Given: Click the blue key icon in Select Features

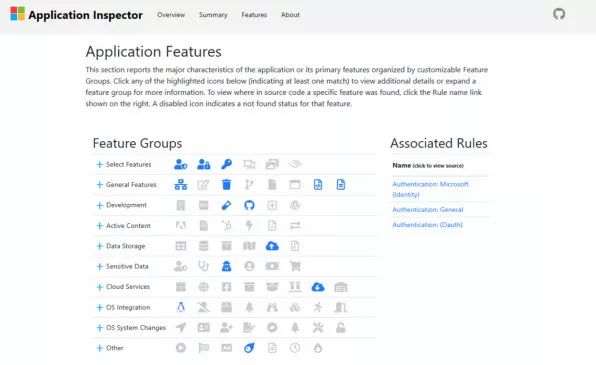Looking at the screenshot, I should pyautogui.click(x=227, y=164).
